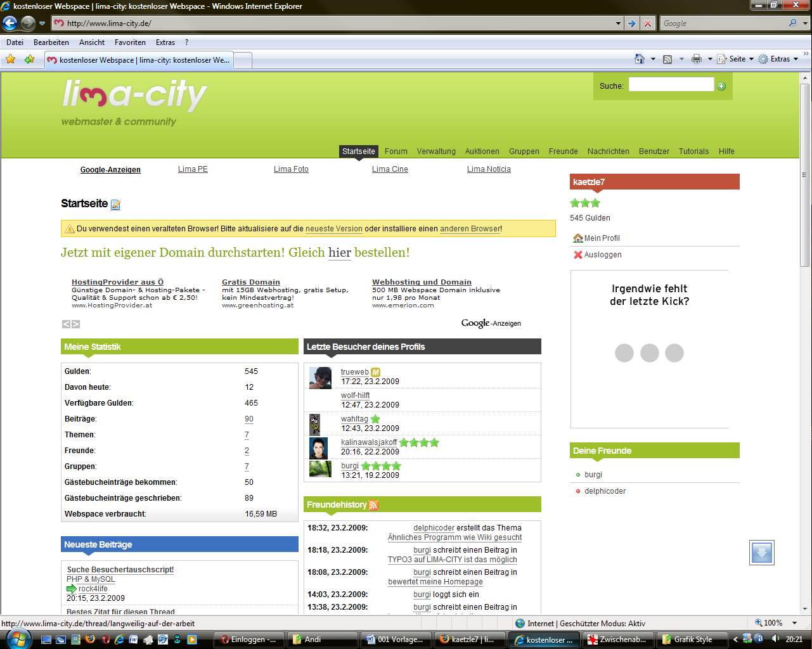Open the Gratis Domain ad link
This screenshot has height=649, width=812.
click(x=250, y=282)
